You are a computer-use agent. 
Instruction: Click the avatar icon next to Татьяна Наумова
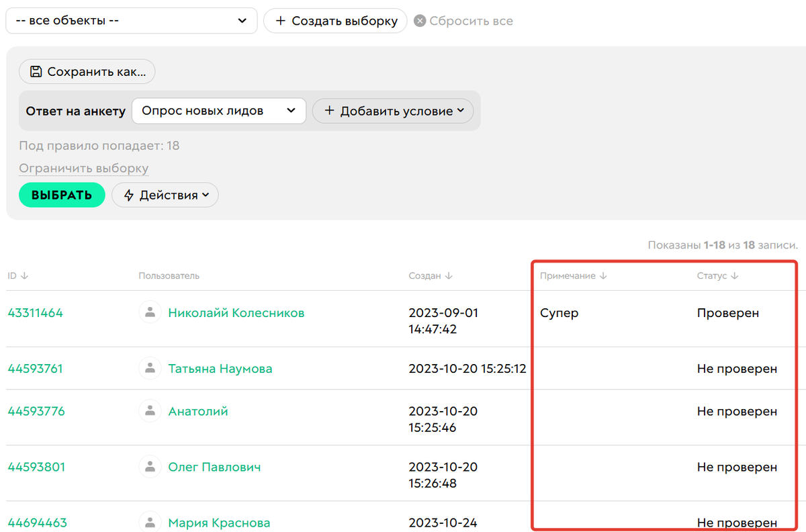[149, 368]
